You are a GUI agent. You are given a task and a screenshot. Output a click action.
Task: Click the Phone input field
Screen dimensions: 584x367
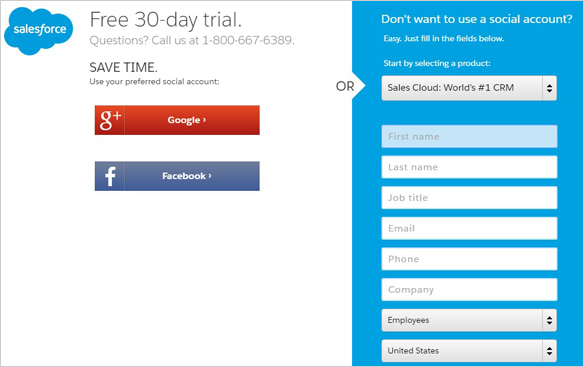click(x=469, y=259)
